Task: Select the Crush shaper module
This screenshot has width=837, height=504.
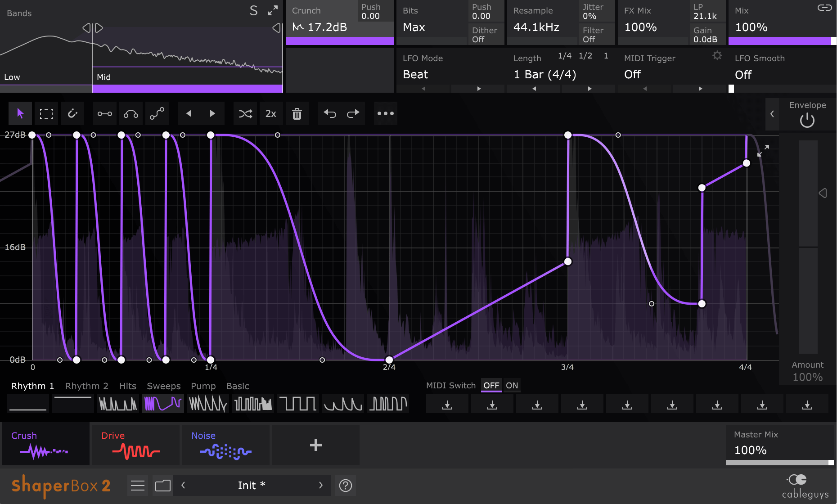Action: pos(45,445)
